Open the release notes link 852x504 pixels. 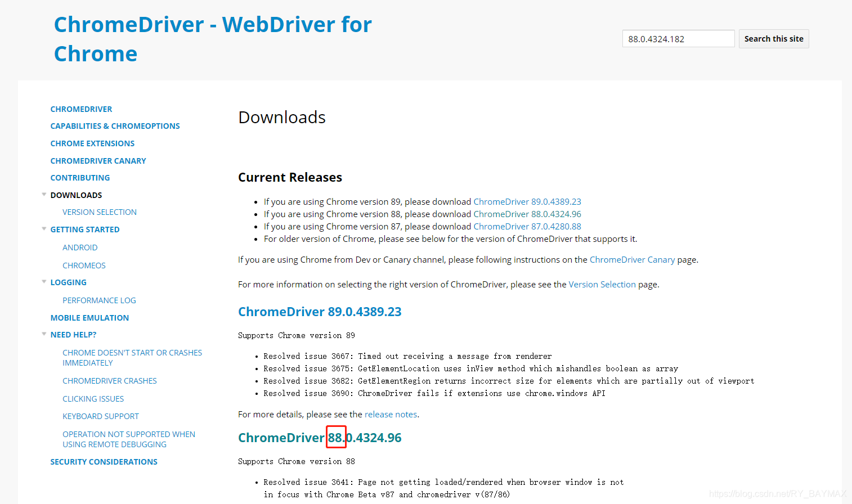coord(391,414)
